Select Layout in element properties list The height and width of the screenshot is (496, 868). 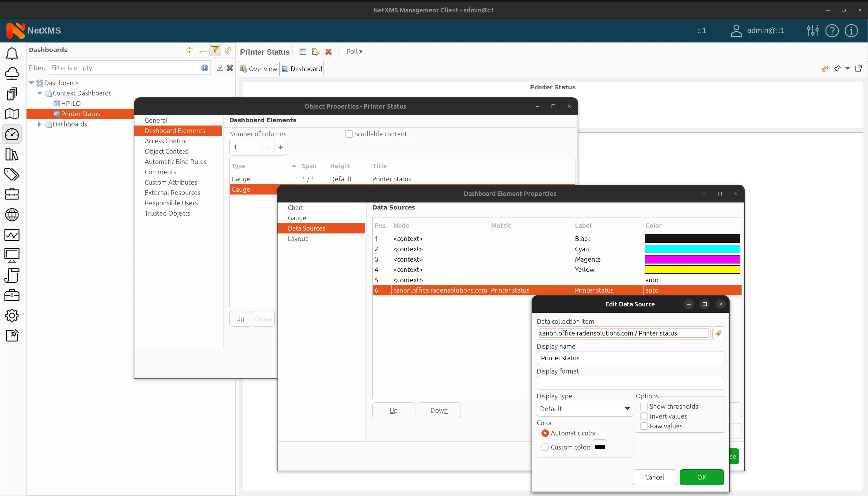point(297,238)
